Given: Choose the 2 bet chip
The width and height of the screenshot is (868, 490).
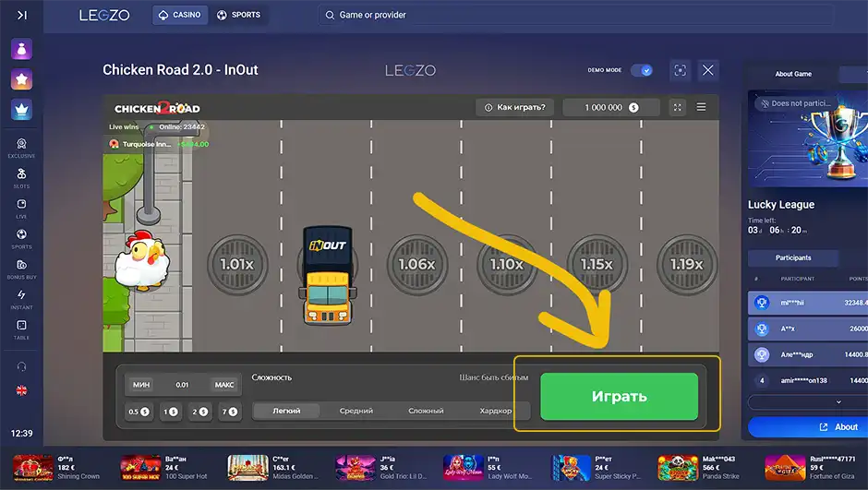Looking at the screenshot, I should pyautogui.click(x=199, y=412).
